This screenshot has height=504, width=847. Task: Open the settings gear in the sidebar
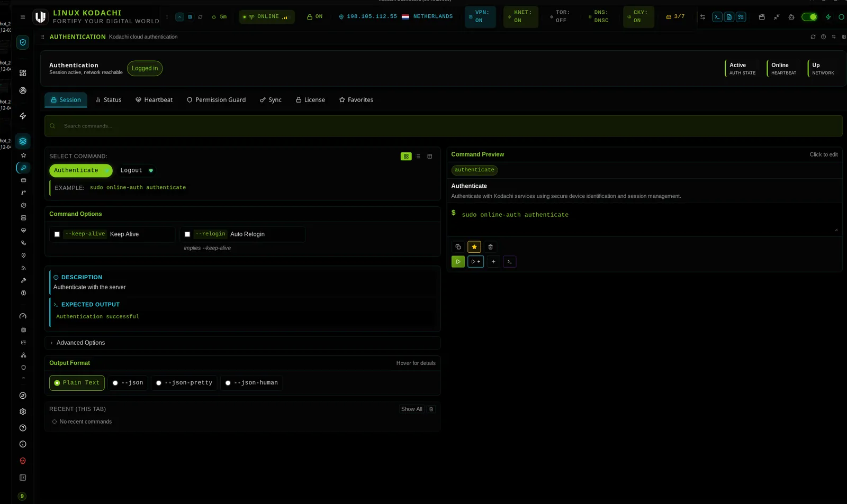pos(23,412)
